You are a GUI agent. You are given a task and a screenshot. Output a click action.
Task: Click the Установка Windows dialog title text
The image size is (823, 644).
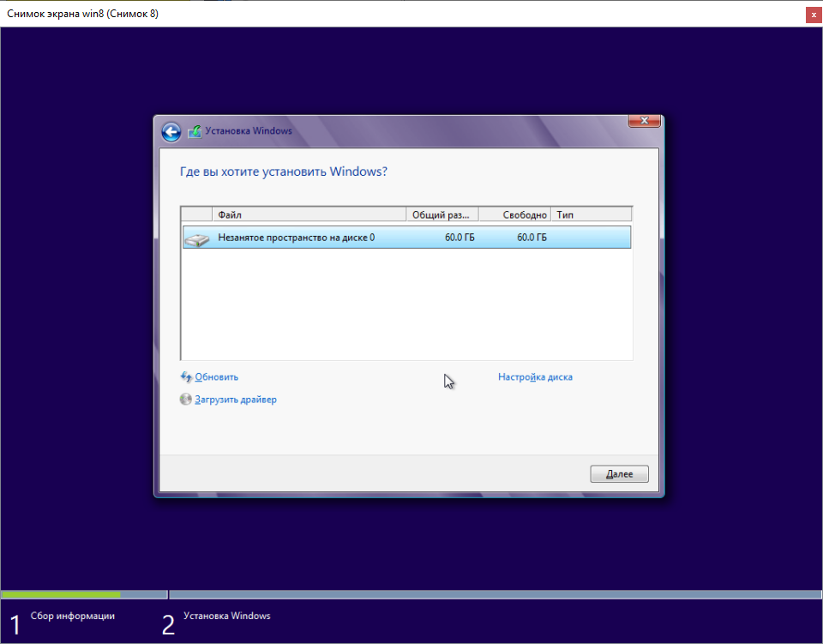tap(249, 130)
